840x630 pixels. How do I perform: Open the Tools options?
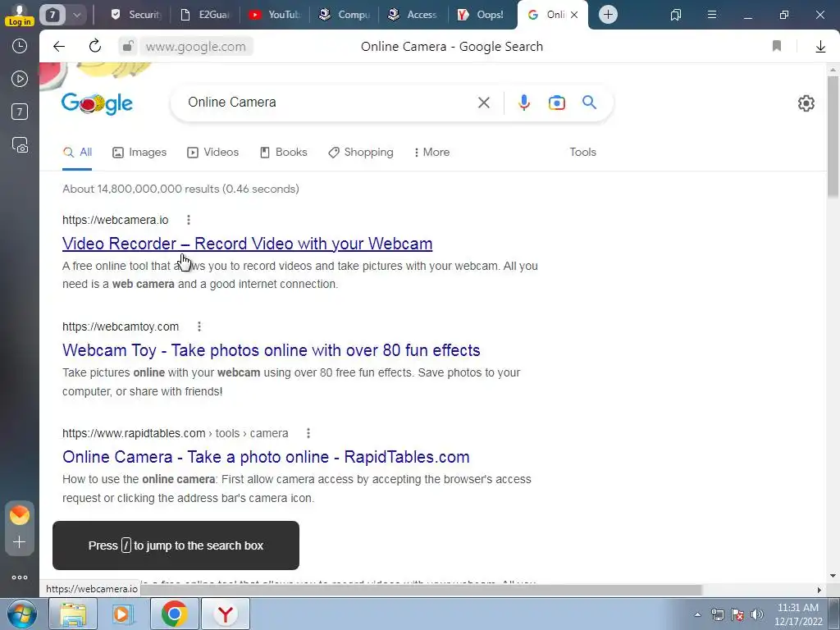583,152
